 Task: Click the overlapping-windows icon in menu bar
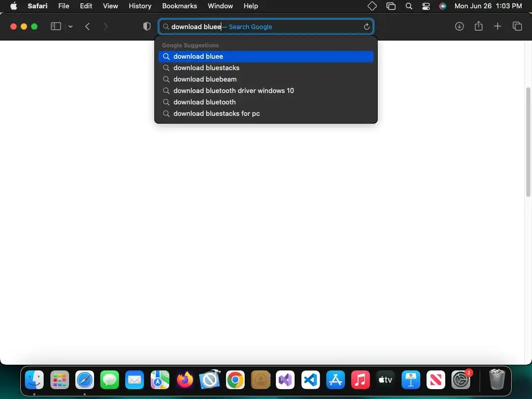click(391, 6)
